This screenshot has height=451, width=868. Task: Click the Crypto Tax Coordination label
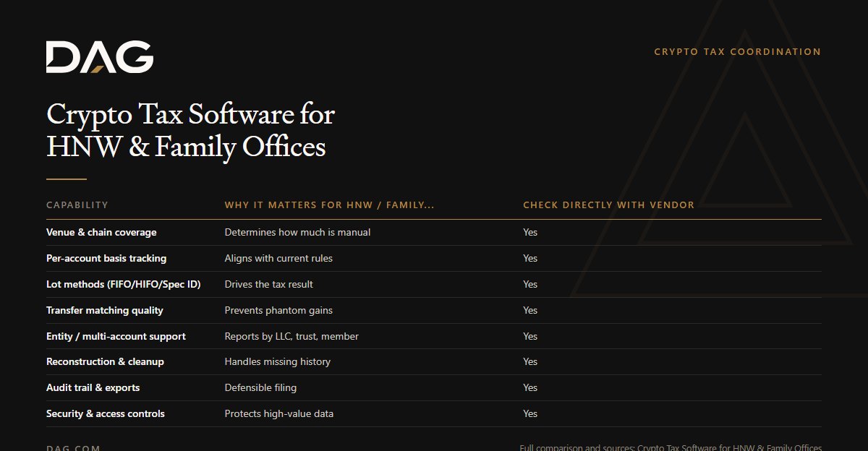click(737, 52)
